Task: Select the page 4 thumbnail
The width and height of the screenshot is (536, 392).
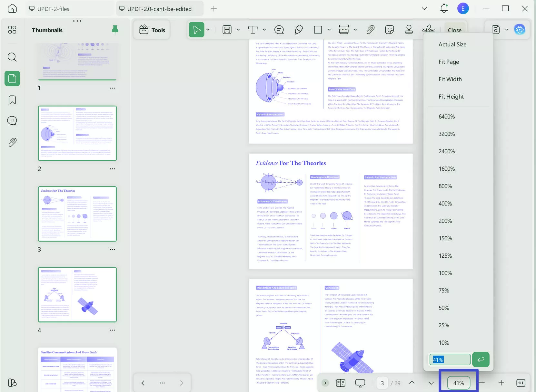Action: point(77,295)
